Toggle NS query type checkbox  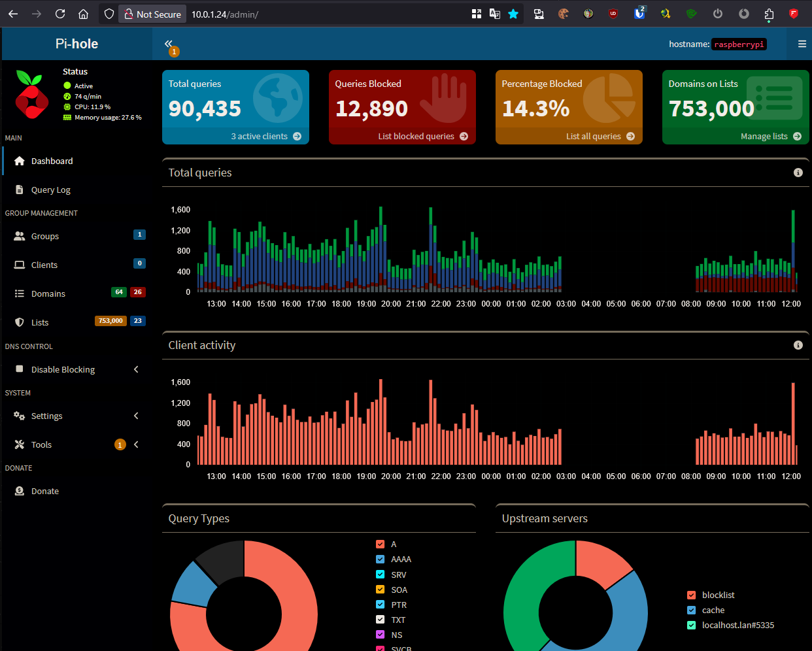381,635
